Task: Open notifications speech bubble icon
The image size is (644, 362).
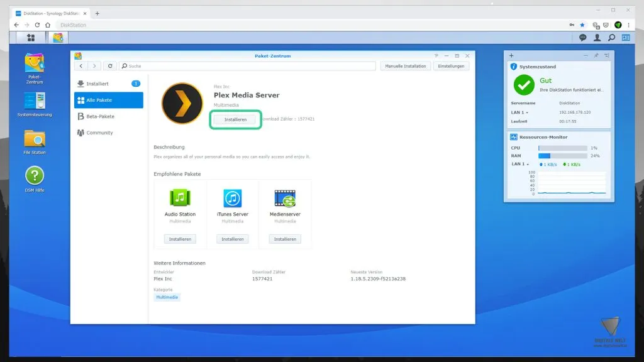Action: point(582,38)
